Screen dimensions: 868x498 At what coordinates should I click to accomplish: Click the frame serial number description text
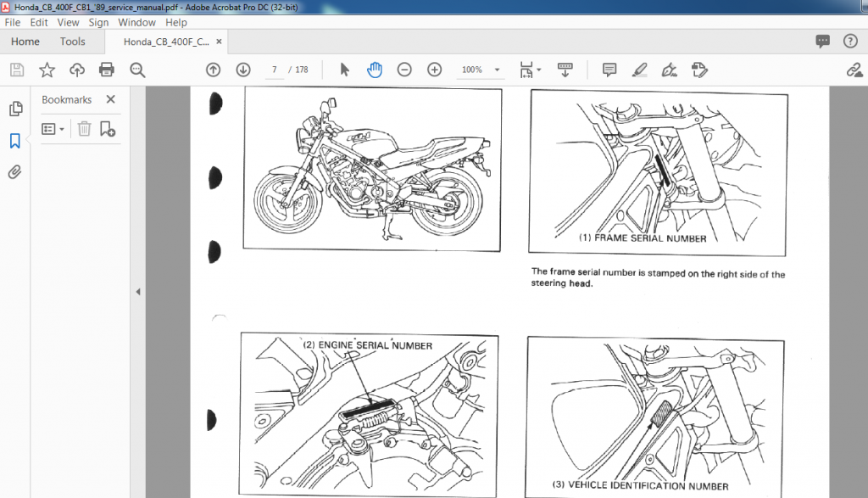click(658, 278)
